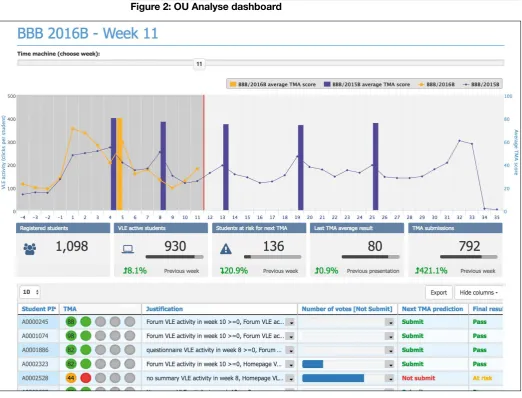The image size is (522, 398).
Task: Click the 80 last TMA average value
Action: (x=375, y=246)
